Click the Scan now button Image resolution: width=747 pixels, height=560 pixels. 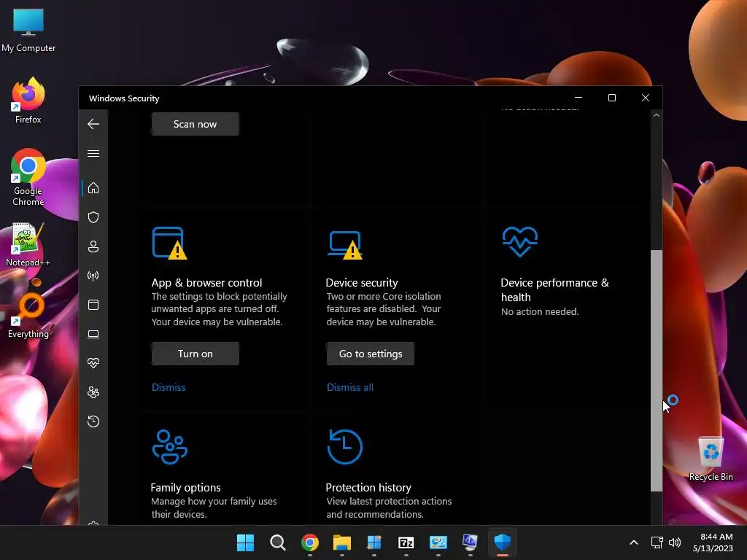pos(196,124)
